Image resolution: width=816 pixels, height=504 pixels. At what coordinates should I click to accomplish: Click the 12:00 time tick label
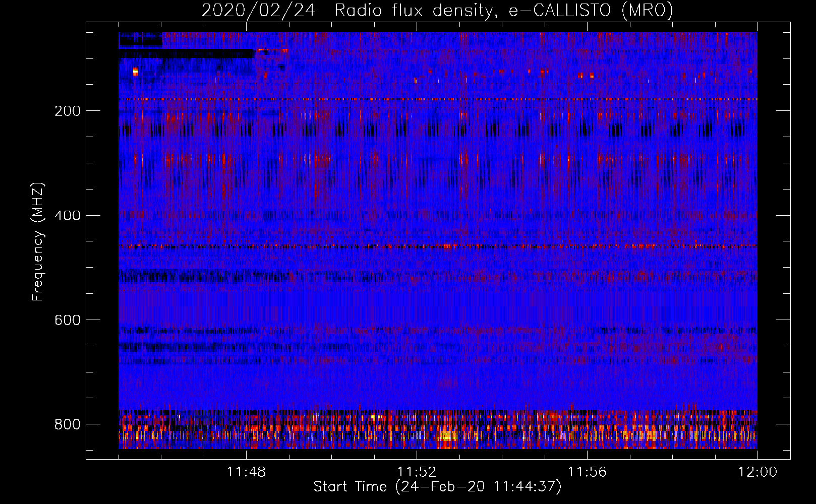tap(757, 472)
